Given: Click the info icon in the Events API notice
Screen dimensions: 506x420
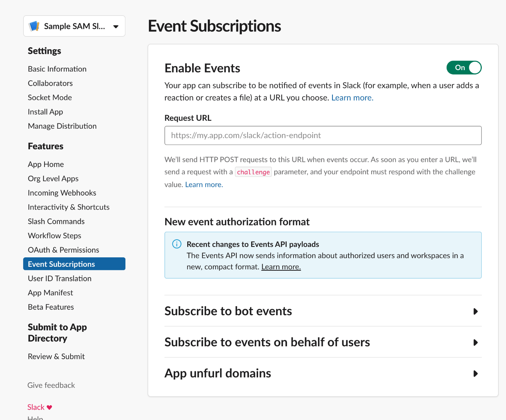Looking at the screenshot, I should pyautogui.click(x=177, y=244).
